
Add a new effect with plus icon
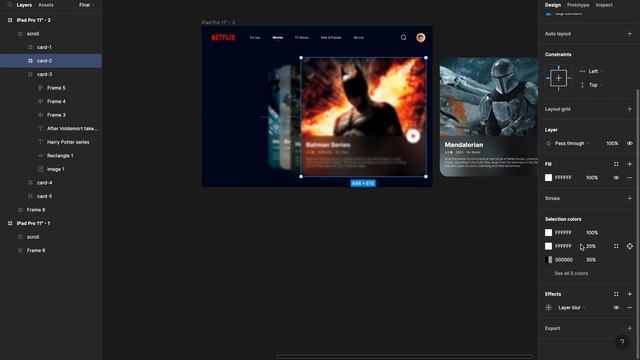point(629,294)
